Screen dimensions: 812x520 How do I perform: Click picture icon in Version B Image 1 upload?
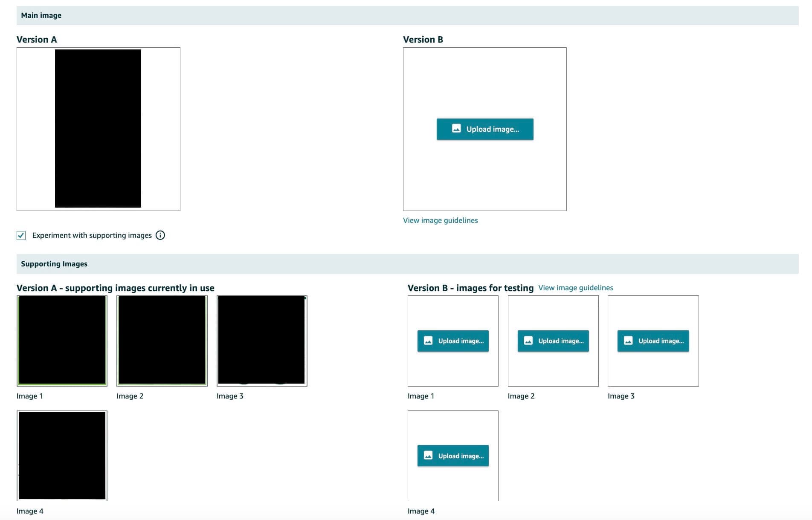(x=428, y=341)
